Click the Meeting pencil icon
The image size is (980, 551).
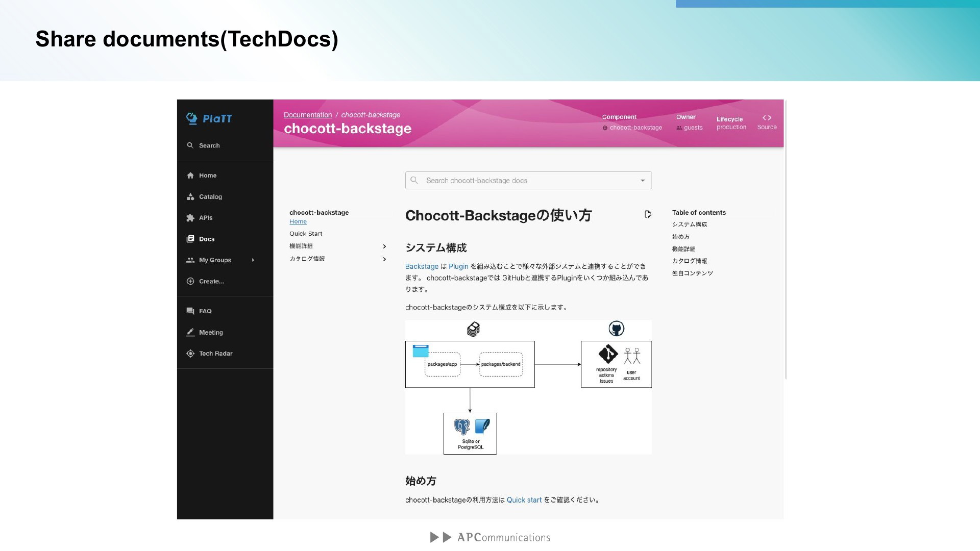tap(190, 332)
